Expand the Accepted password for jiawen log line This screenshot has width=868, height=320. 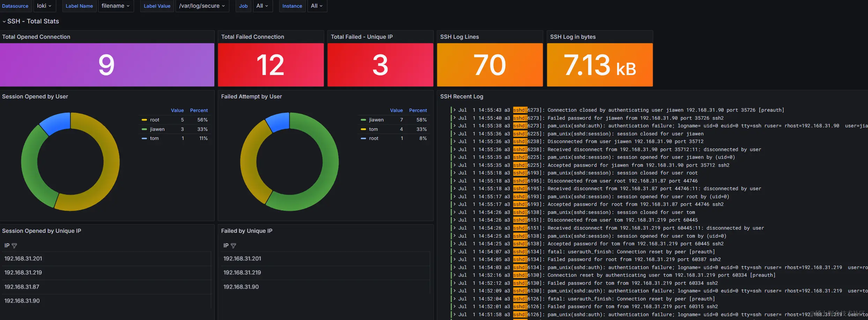[454, 165]
